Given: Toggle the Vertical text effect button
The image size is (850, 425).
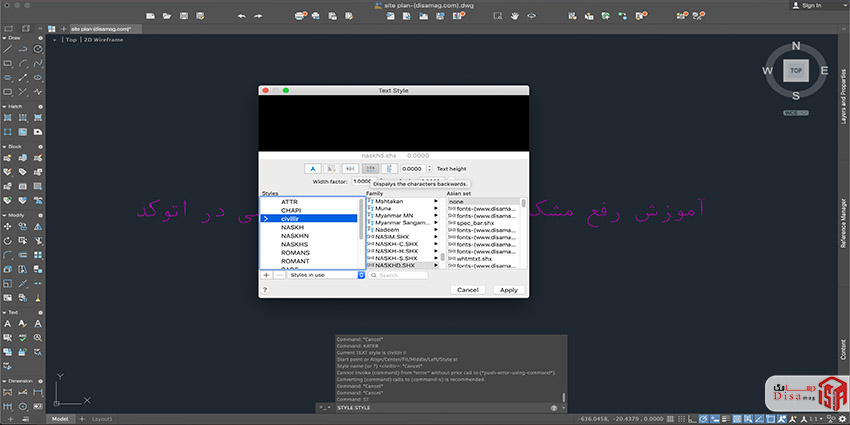Looking at the screenshot, I should click(x=389, y=168).
